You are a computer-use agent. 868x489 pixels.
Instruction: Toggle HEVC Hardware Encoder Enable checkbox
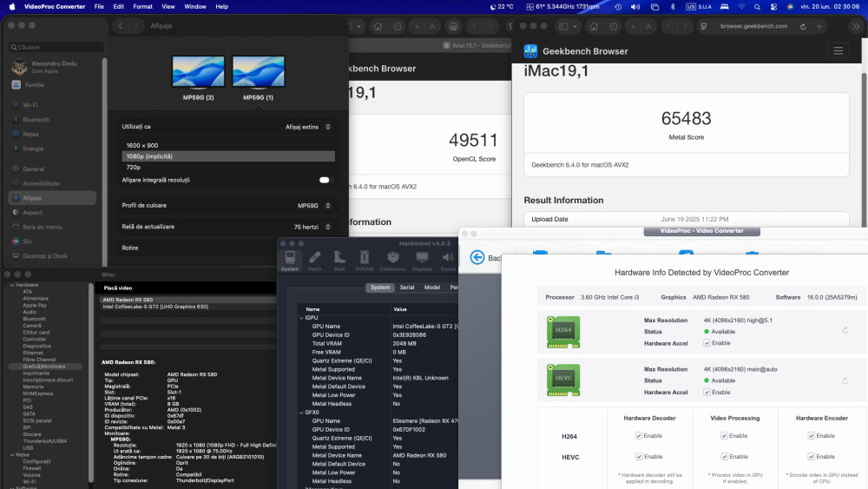[x=811, y=457]
